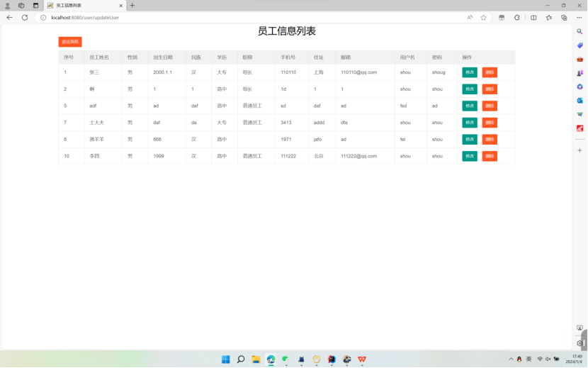Viewport: 588px width, 368px height.
Task: Edit employee 张三 with 修改 button
Action: 470,72
